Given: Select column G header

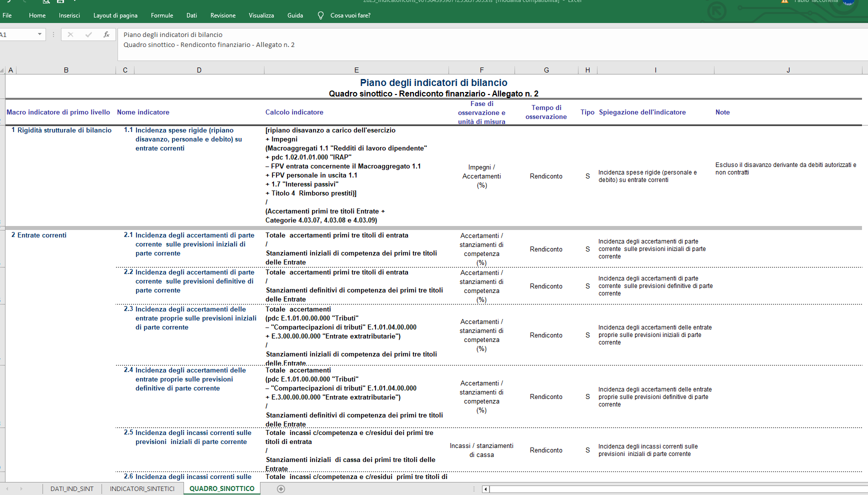Looking at the screenshot, I should click(x=546, y=70).
